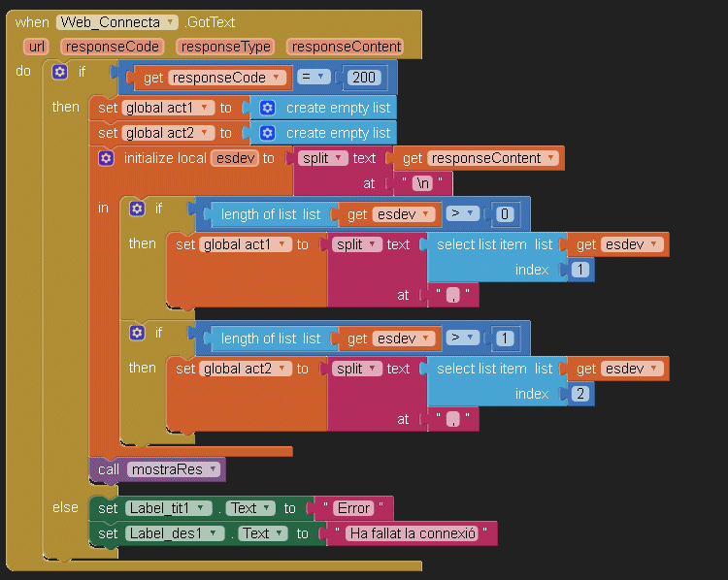This screenshot has width=728, height=580.
Task: Expand the get responseContent variable dropdown
Action: pyautogui.click(x=551, y=158)
